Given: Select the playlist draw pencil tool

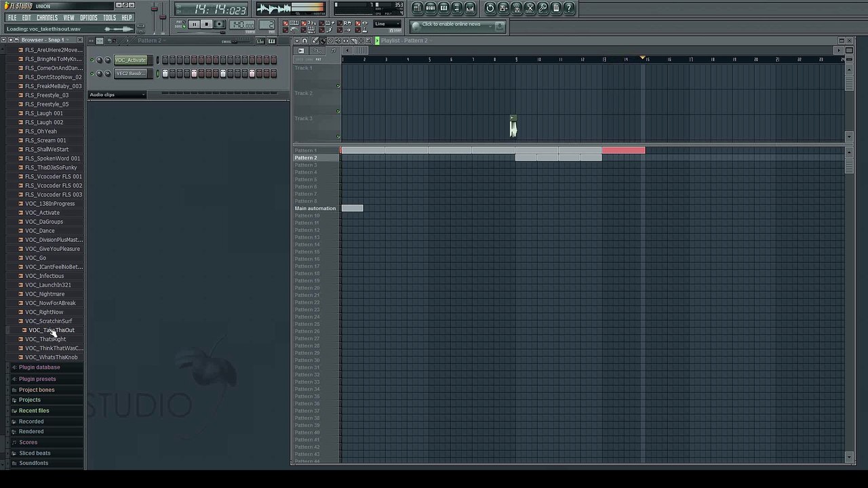Looking at the screenshot, I should point(315,41).
